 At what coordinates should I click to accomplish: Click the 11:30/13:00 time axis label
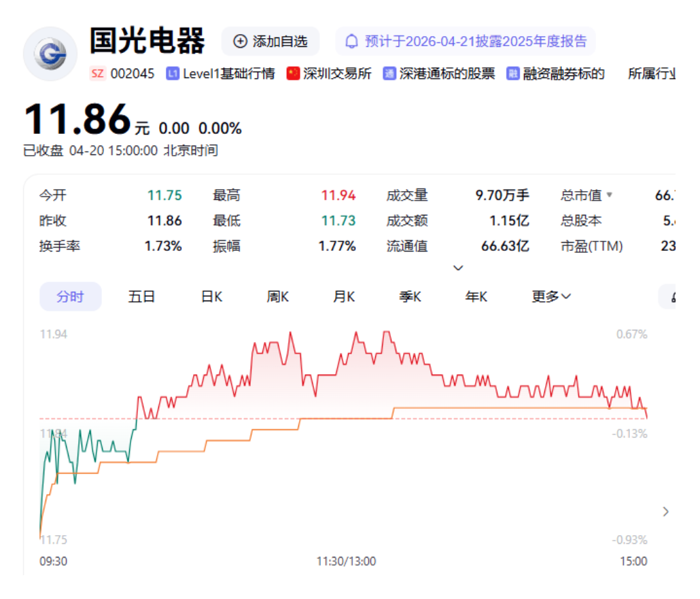(x=346, y=561)
